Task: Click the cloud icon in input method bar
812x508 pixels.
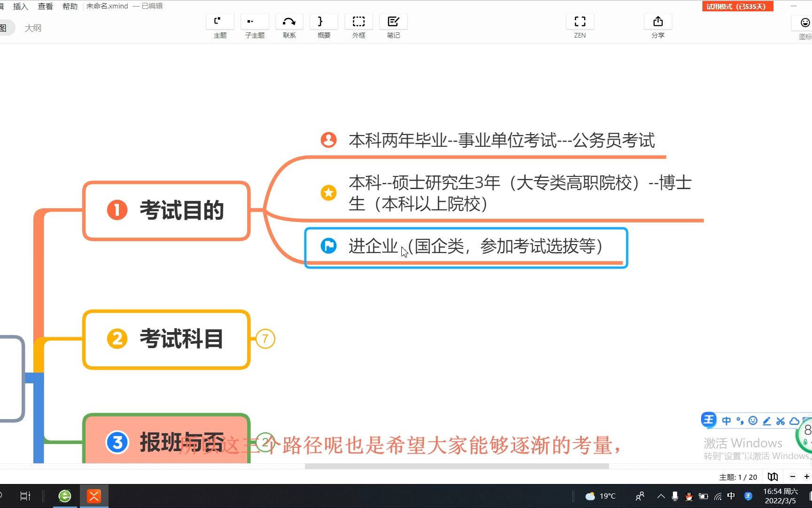Action: [x=794, y=421]
